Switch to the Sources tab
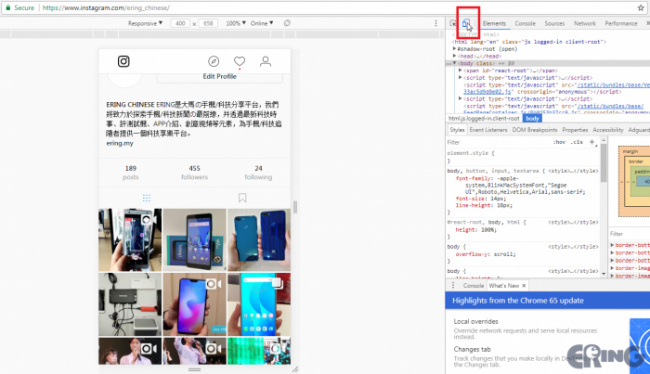Image resolution: width=650 pixels, height=374 pixels. click(555, 24)
